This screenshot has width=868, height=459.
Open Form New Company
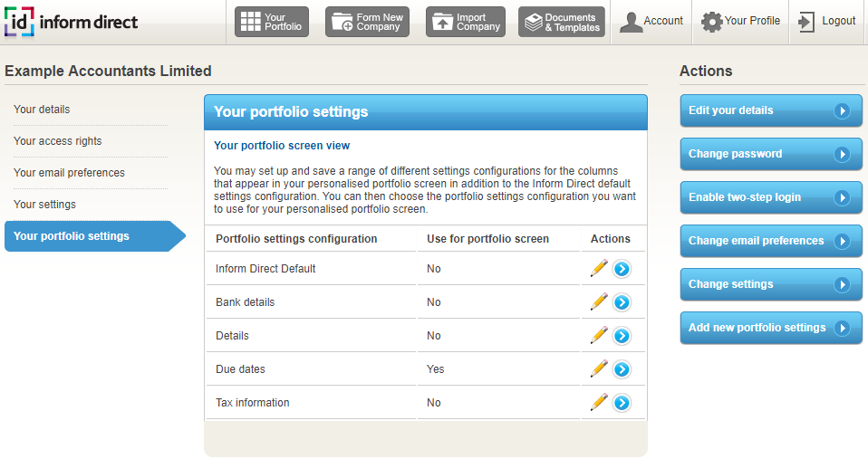click(x=367, y=22)
